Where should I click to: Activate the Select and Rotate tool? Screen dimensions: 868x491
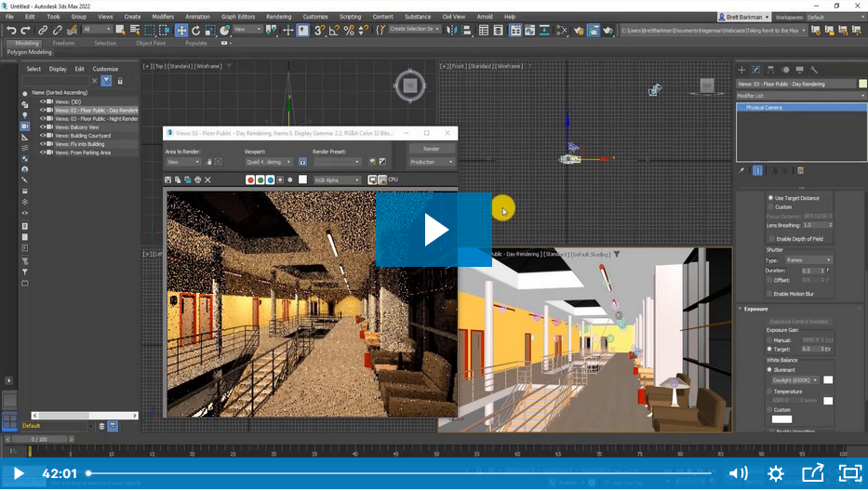(196, 31)
